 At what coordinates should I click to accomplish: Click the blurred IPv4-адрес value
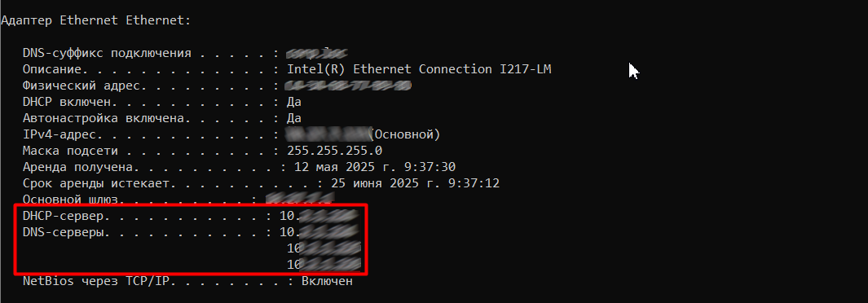[328, 134]
